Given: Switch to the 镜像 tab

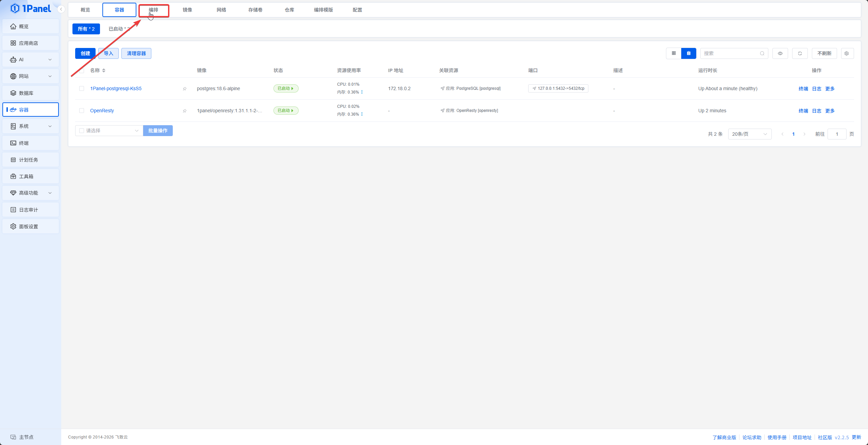Looking at the screenshot, I should [x=187, y=10].
